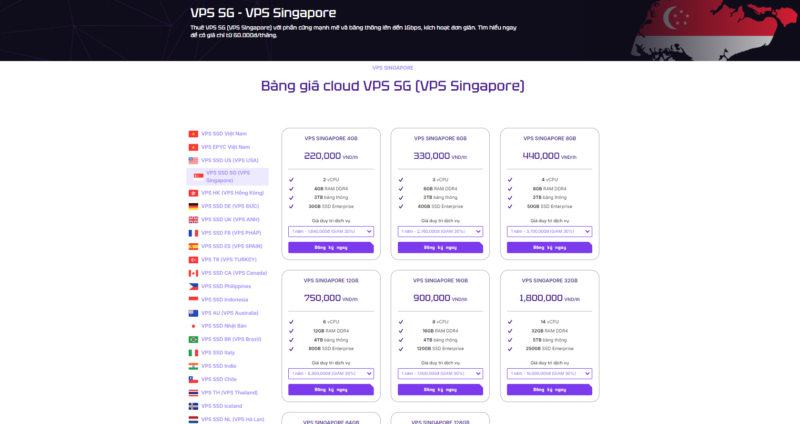Open VPS SSD Italy link
The width and height of the screenshot is (800, 424).
[218, 353]
